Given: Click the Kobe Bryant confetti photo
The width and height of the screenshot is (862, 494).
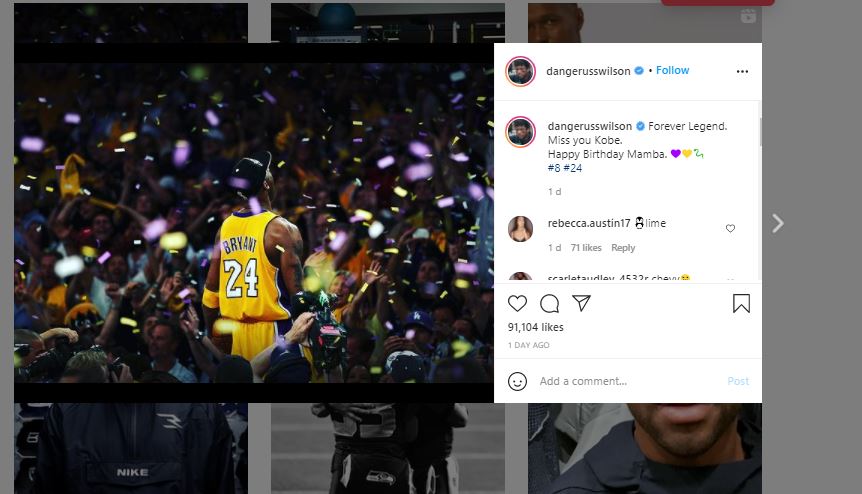Looking at the screenshot, I should click(x=254, y=223).
